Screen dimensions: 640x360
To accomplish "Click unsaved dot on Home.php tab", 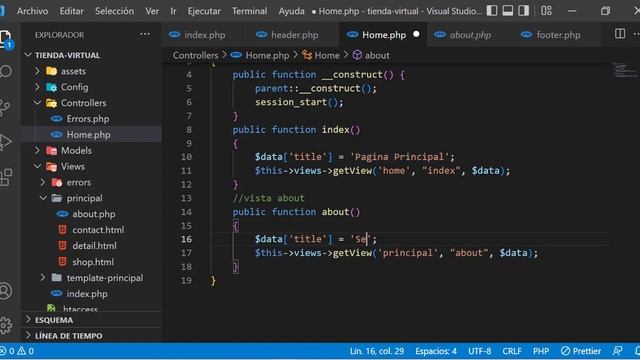I will [x=416, y=34].
